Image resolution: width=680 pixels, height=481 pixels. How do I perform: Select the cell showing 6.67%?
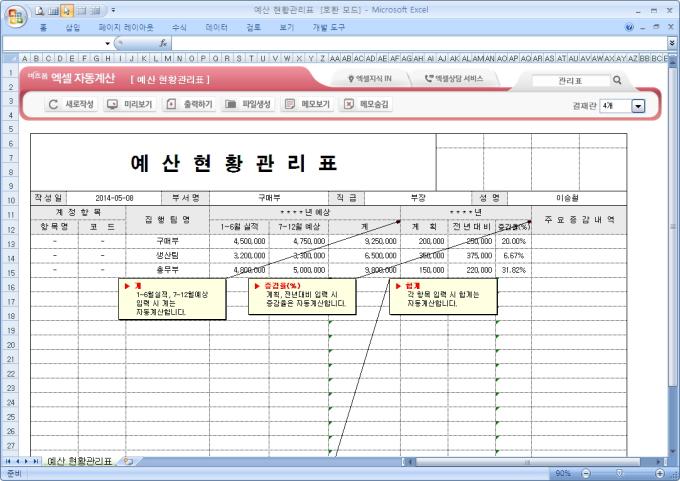point(513,255)
